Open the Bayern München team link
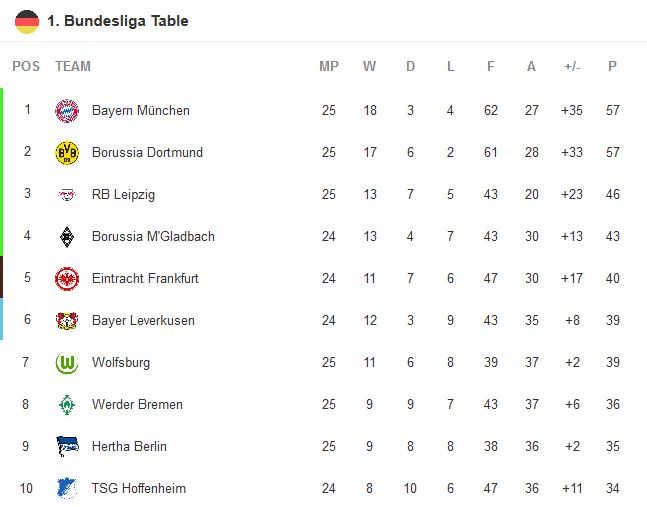Viewport: 647px width, 507px height. (140, 111)
